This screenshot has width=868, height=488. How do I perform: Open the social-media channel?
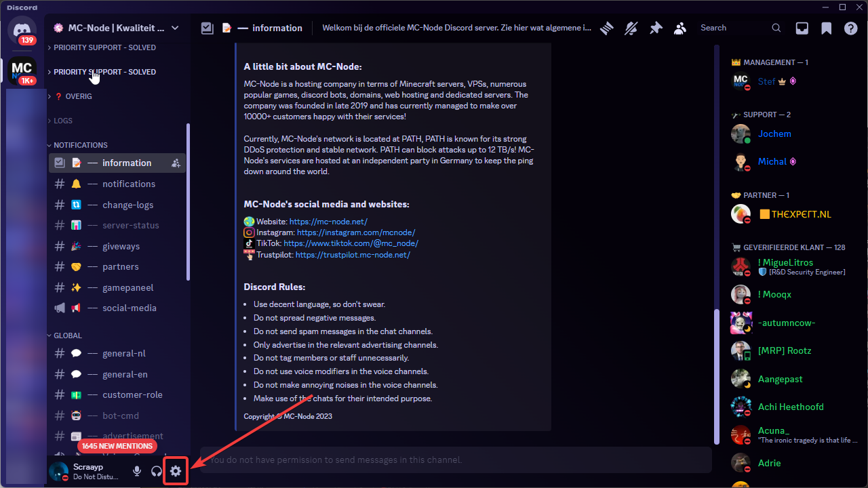coord(117,308)
